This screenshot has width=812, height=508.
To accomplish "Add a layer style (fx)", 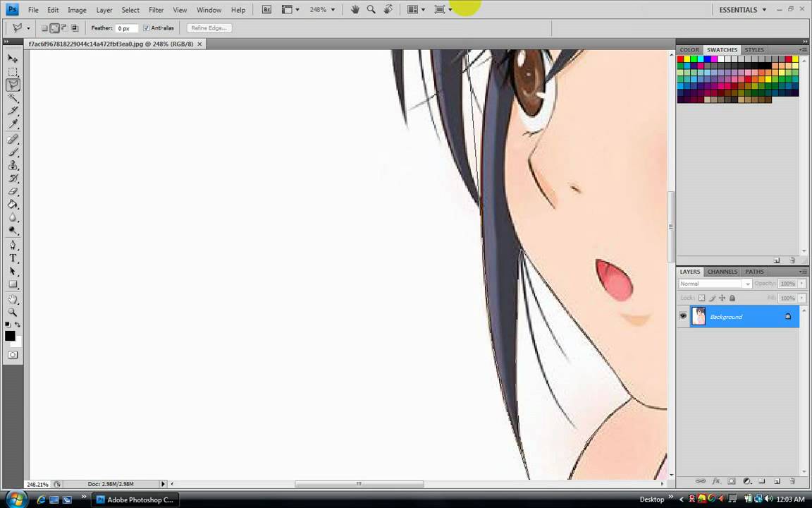I will pos(716,481).
